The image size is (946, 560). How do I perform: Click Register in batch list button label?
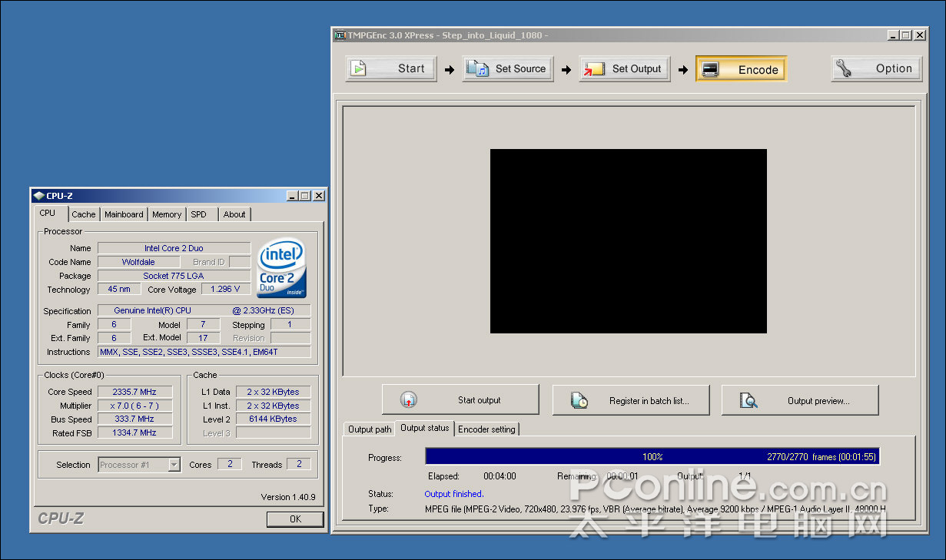tap(649, 400)
